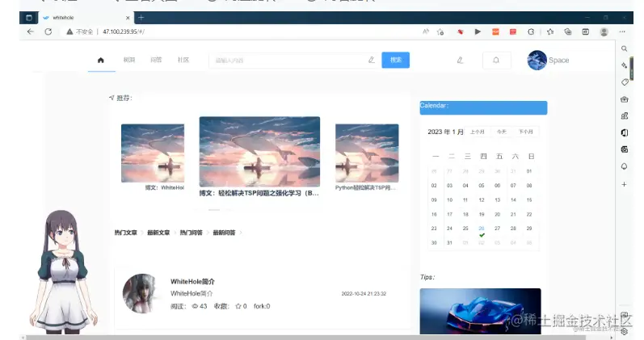644x340 pixels.
Task: Click the write-article pen icon near the bell
Action: pos(460,61)
